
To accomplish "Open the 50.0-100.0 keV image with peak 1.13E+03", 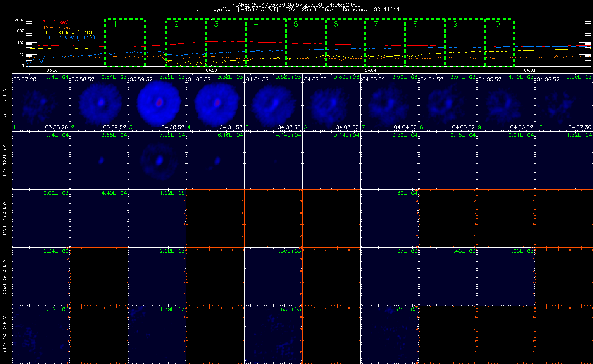I will tap(41, 334).
